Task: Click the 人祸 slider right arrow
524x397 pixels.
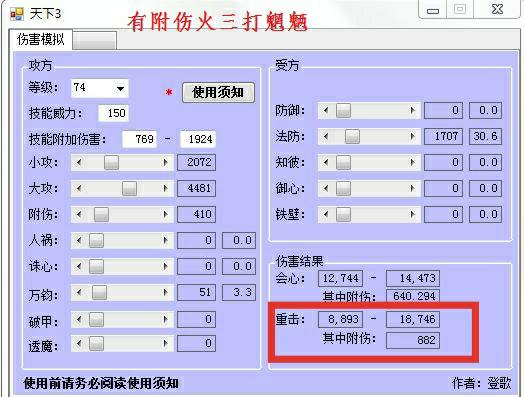Action: click(x=165, y=240)
